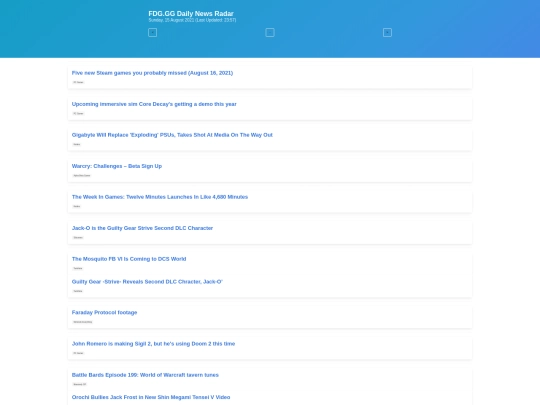
Task: Click source tag under 'Guilty Gear -Strive- Reveals'
Action: [78, 291]
